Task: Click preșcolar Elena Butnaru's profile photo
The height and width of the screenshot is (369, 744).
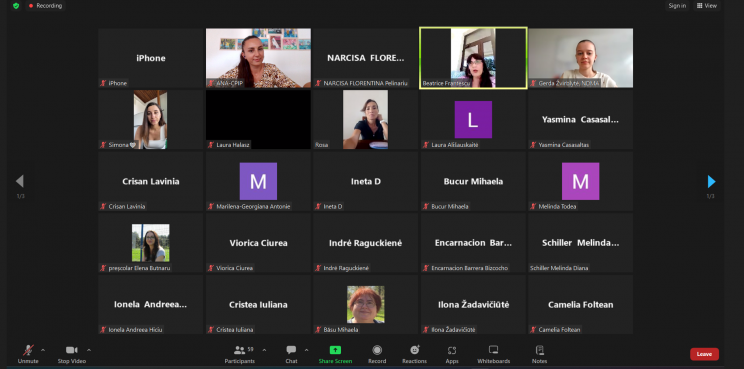Action: [x=150, y=243]
